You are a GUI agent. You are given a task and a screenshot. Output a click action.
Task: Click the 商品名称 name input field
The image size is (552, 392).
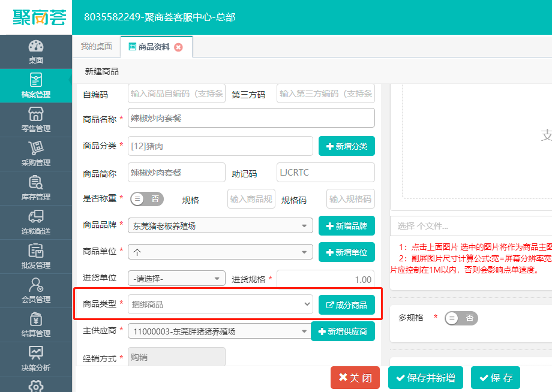pos(250,118)
